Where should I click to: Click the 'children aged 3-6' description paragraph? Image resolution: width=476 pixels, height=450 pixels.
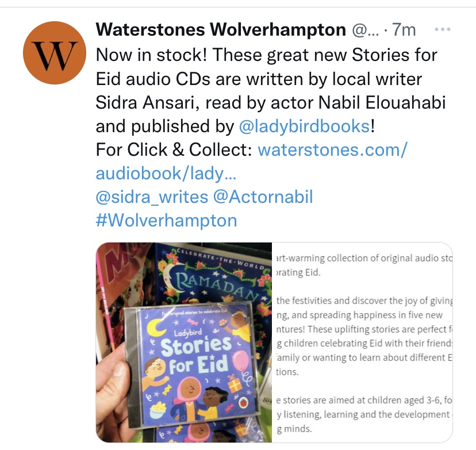click(x=364, y=414)
